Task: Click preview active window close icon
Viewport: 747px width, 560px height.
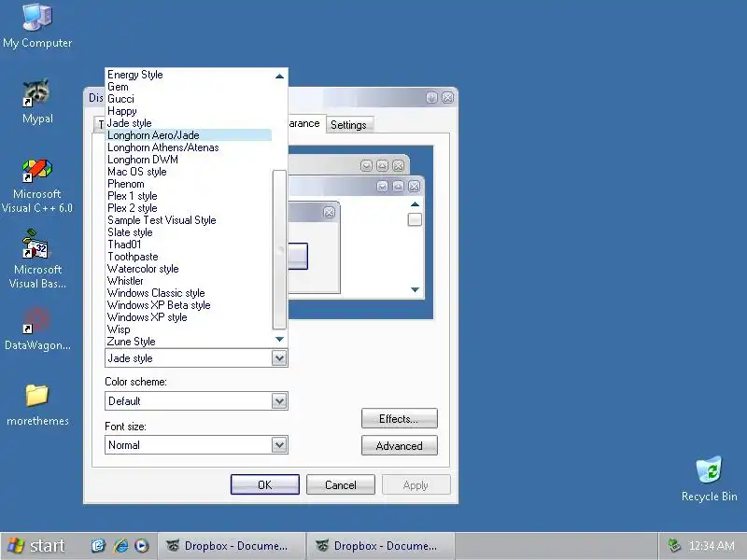Action: 414,186
